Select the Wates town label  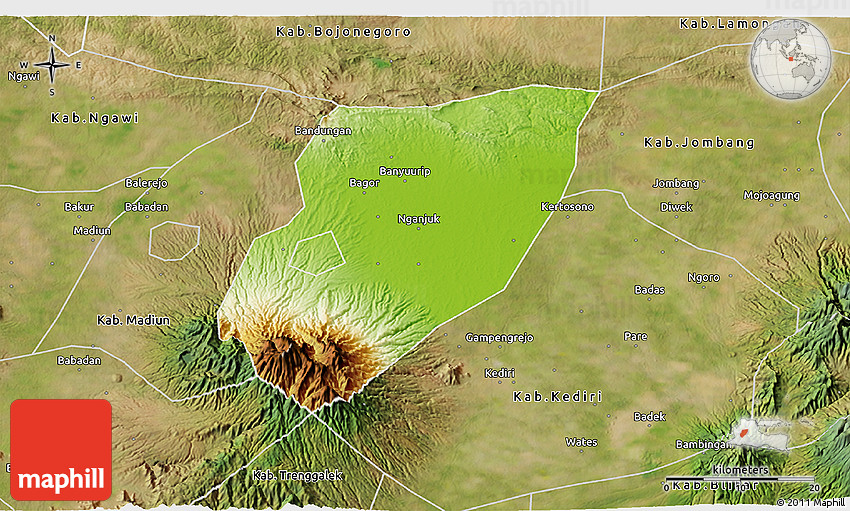click(581, 442)
